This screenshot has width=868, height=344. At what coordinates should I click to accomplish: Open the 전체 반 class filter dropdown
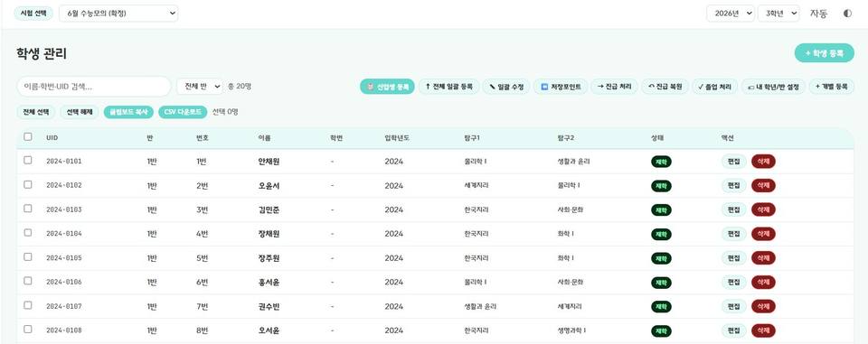[200, 87]
